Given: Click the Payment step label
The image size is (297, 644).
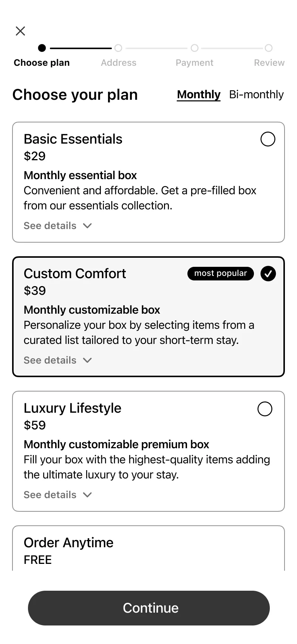Looking at the screenshot, I should (x=194, y=63).
